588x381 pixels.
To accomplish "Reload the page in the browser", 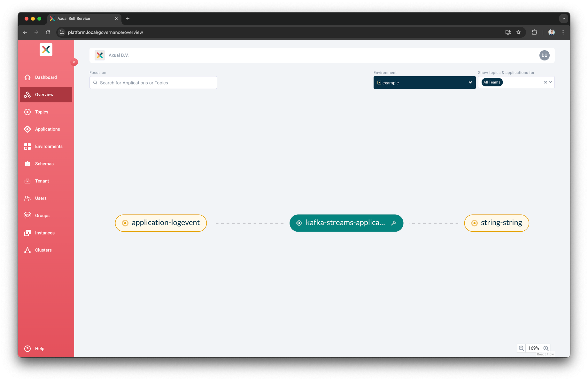I will pos(48,32).
